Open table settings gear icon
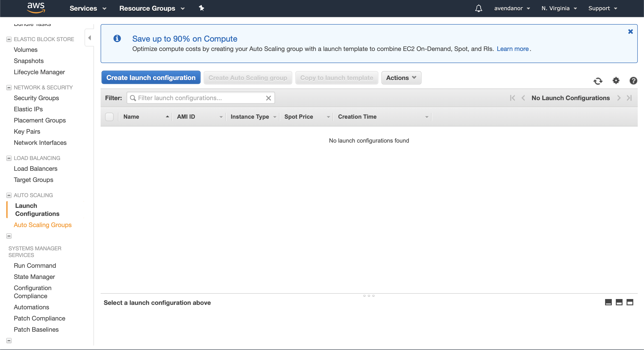The image size is (644, 350). (x=616, y=80)
